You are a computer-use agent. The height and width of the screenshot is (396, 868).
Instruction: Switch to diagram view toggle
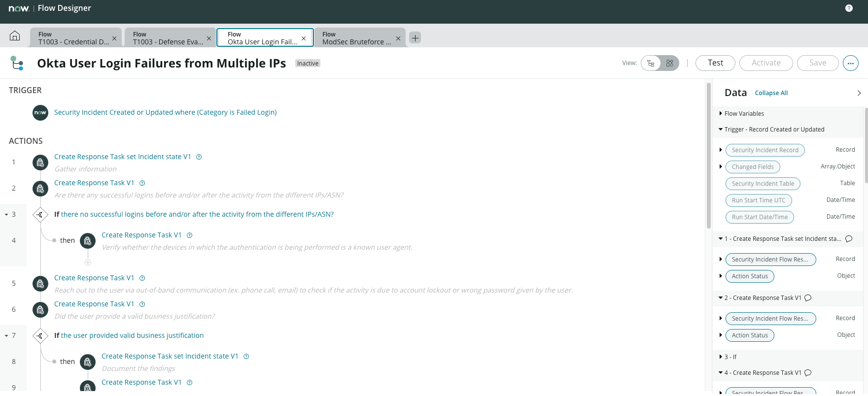click(669, 63)
